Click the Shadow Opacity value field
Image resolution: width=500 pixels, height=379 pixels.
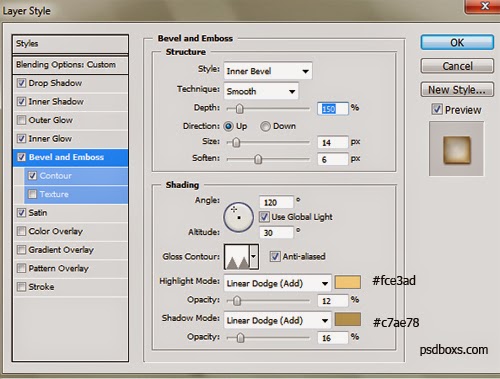[x=333, y=338]
